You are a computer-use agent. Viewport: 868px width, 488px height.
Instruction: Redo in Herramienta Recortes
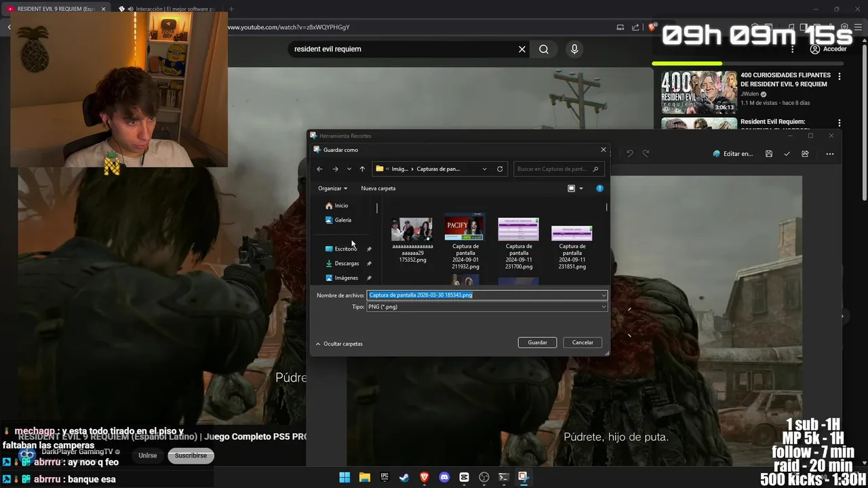click(646, 154)
